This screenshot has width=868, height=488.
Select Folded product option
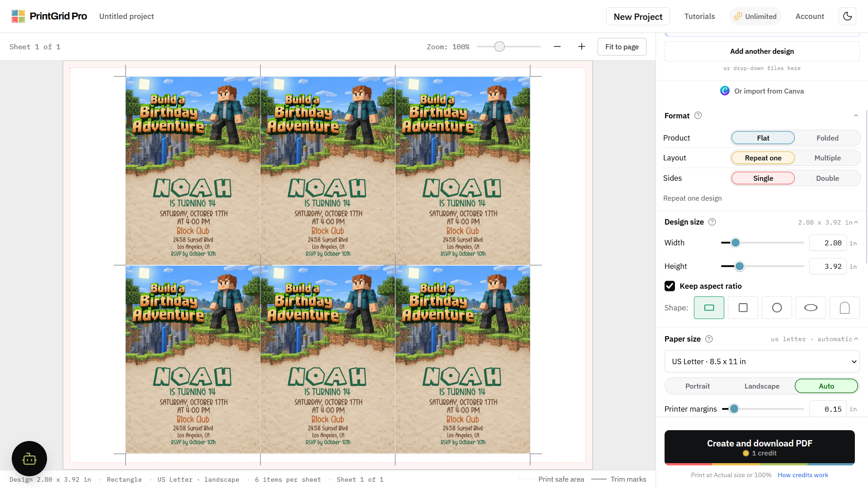(x=827, y=138)
